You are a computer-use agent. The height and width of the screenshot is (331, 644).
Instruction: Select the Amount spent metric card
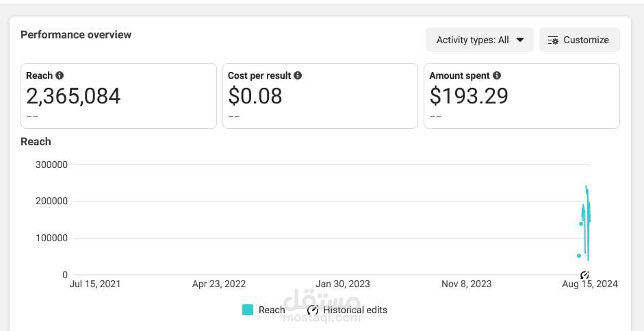pyautogui.click(x=521, y=96)
